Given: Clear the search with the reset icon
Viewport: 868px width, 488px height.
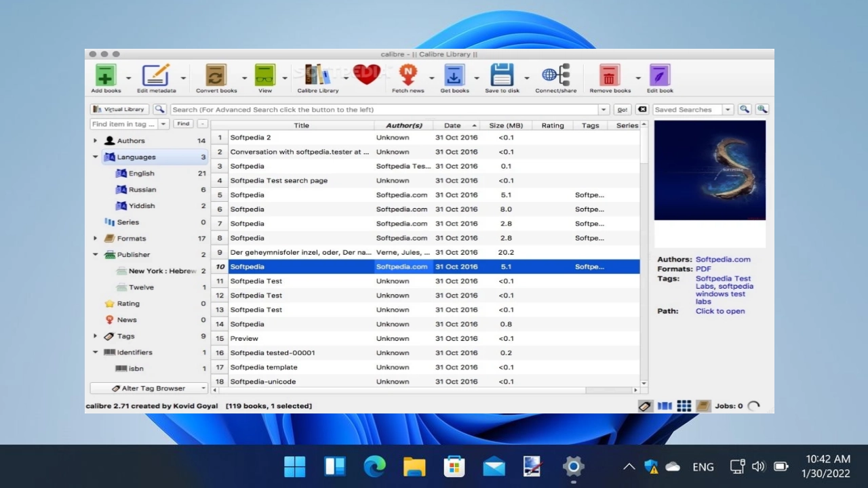Looking at the screenshot, I should click(642, 109).
